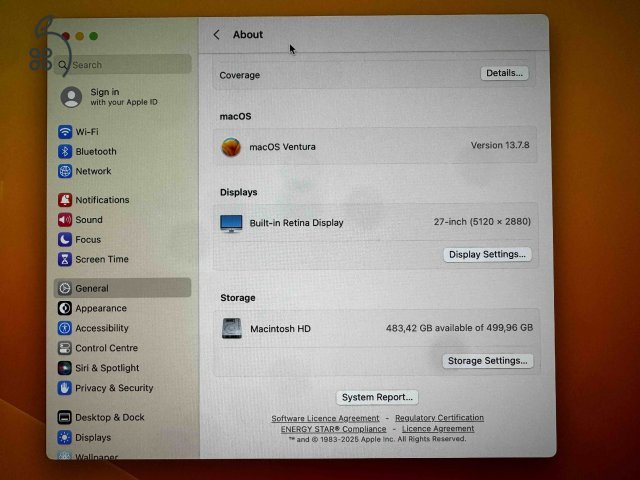640x480 pixels.
Task: Click the Version 13.7.8 text
Action: tap(500, 145)
